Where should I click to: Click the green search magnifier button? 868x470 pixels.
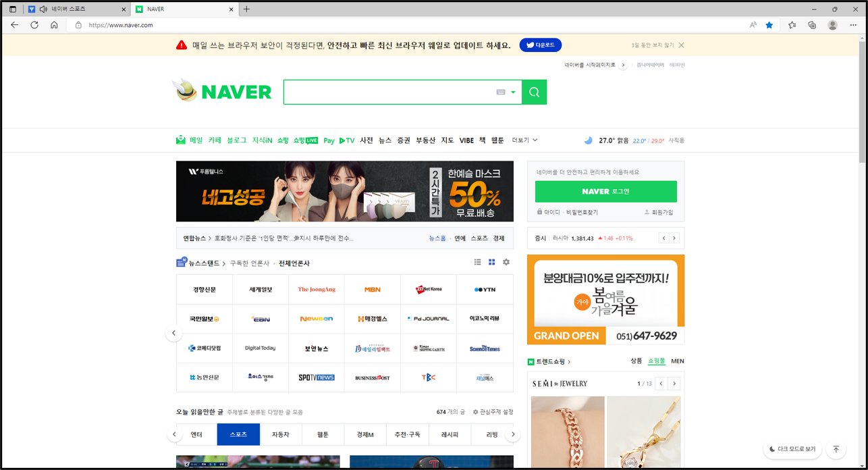point(534,93)
